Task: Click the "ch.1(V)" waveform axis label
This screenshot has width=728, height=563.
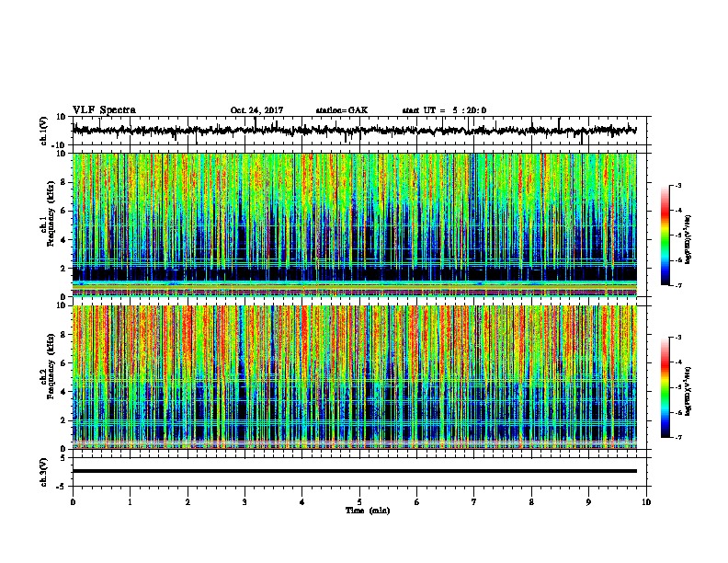Action: pos(44,131)
